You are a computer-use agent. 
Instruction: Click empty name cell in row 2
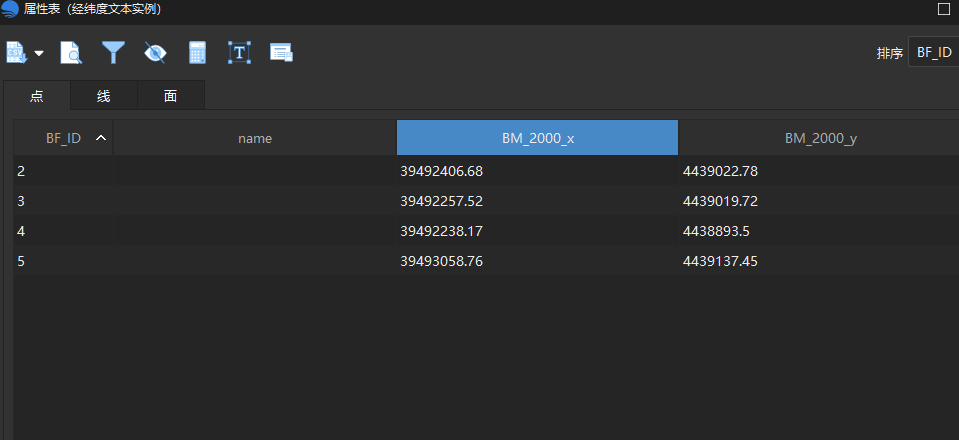click(x=254, y=171)
